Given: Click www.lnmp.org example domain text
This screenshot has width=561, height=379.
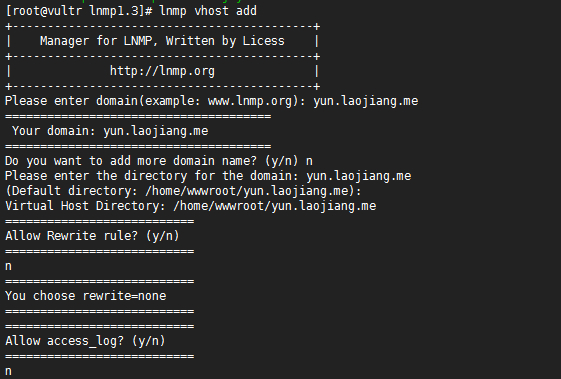Looking at the screenshot, I should pyautogui.click(x=250, y=101).
